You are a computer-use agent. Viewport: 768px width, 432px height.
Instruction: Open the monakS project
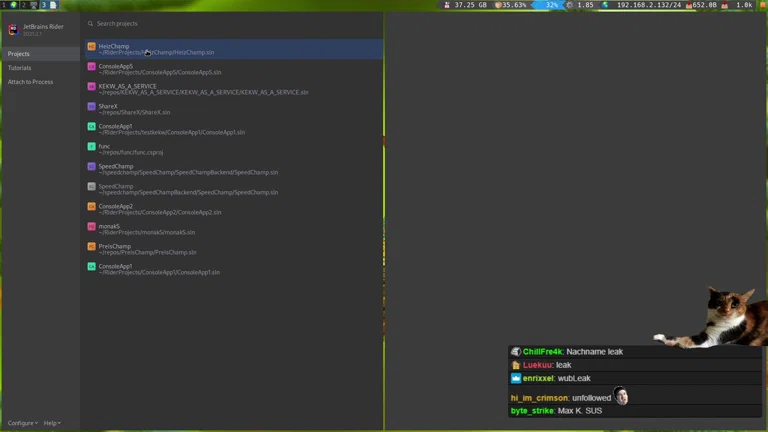234,229
